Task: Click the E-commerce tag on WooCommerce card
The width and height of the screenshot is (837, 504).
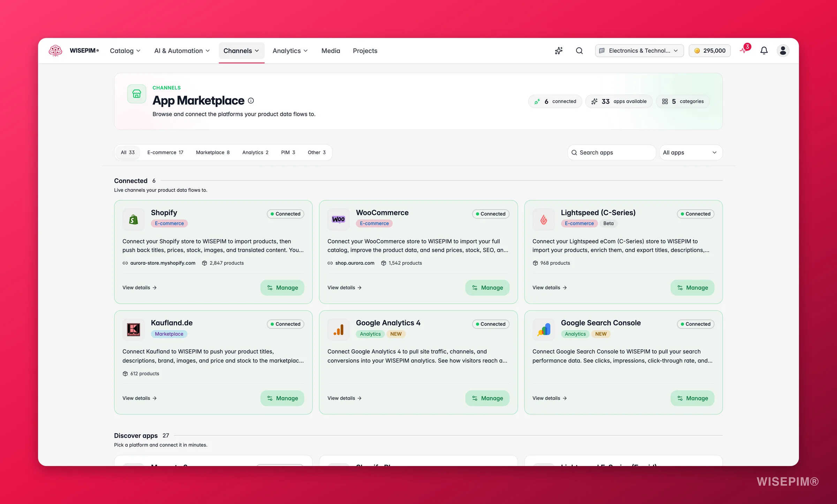Action: tap(374, 224)
